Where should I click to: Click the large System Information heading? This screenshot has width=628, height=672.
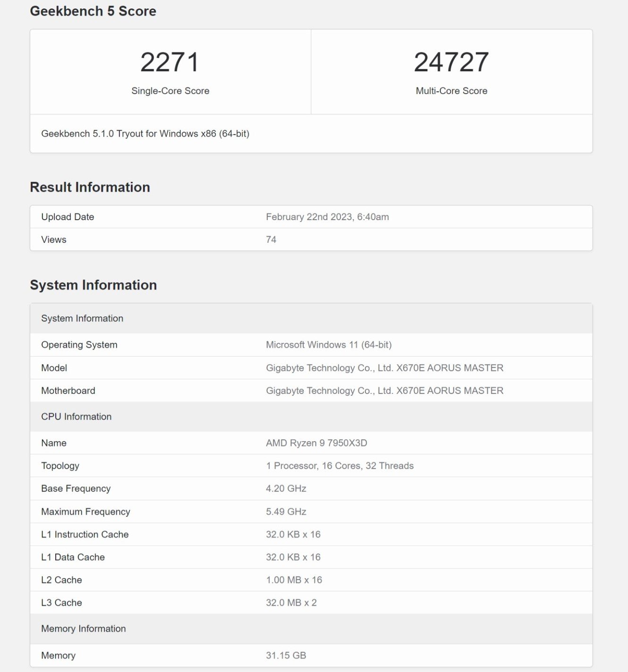[93, 285]
